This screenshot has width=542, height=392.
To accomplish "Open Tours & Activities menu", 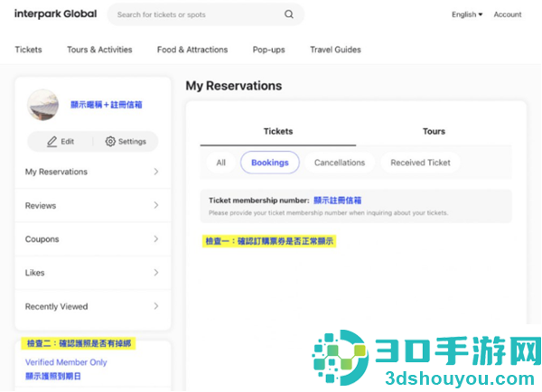I will pos(99,50).
